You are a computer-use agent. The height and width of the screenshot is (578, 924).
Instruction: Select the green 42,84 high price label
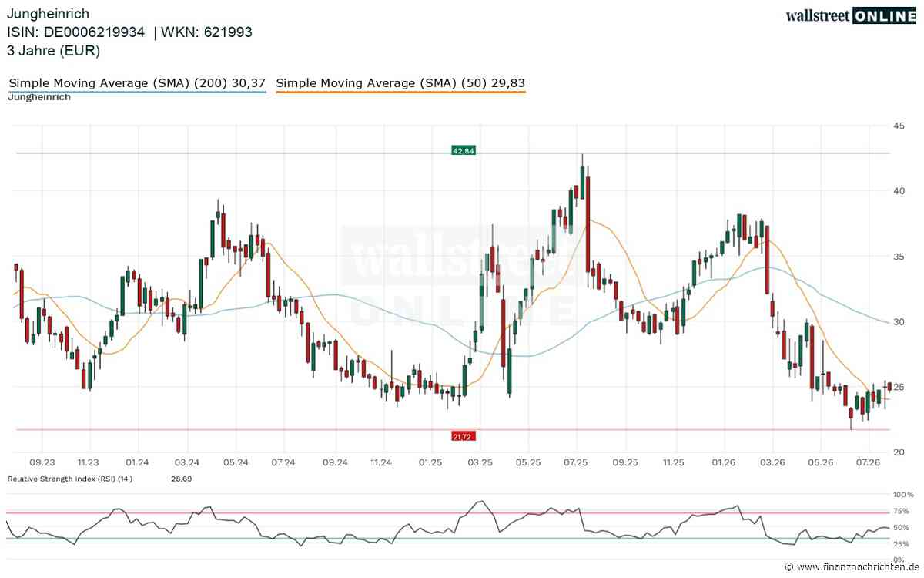coord(464,151)
